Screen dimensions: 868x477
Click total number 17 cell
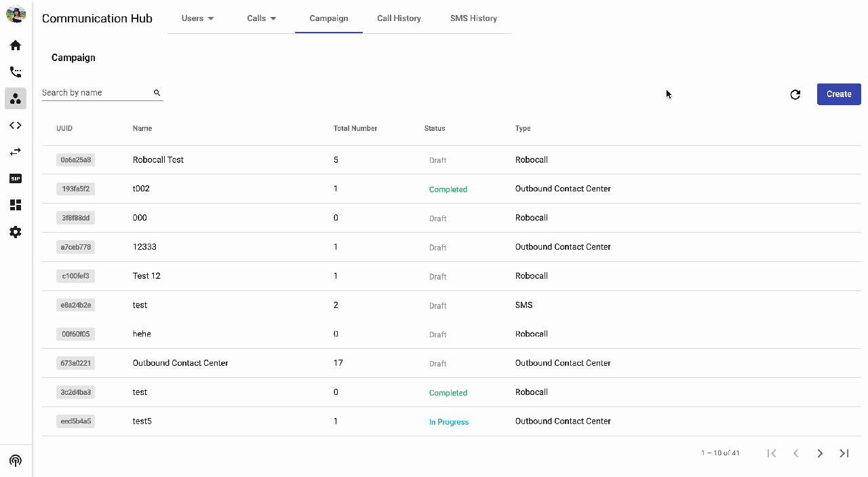[338, 363]
